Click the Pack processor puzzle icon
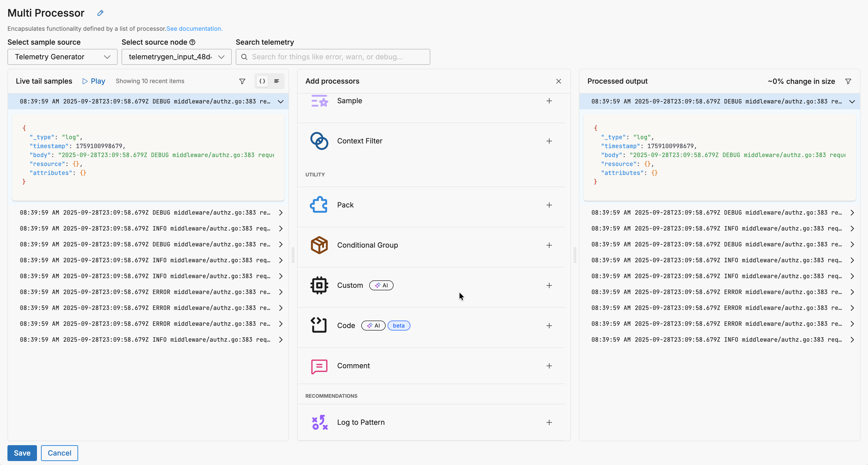Viewport: 868px width, 465px height. pyautogui.click(x=319, y=205)
